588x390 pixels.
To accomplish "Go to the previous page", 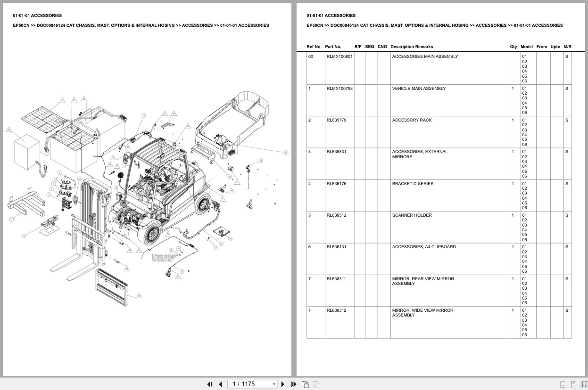I will coord(220,384).
